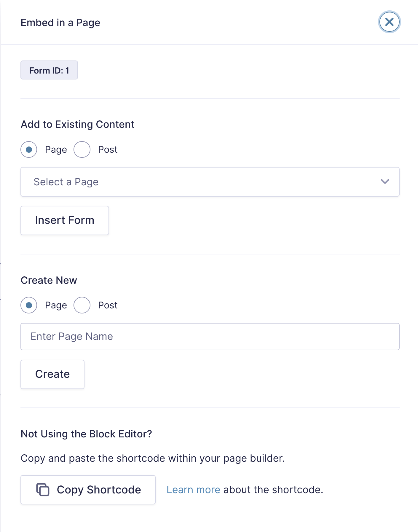
Task: Click the Embed in a Page title
Action: 60,22
